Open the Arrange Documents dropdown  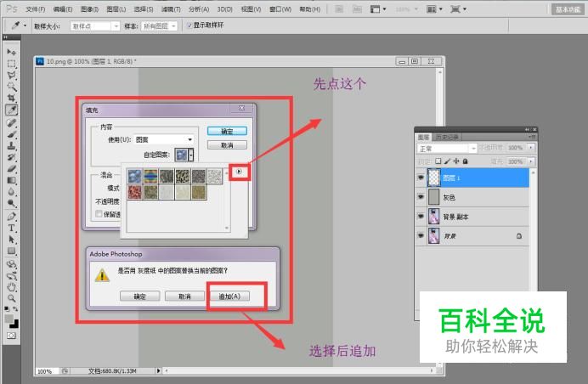tap(434, 9)
